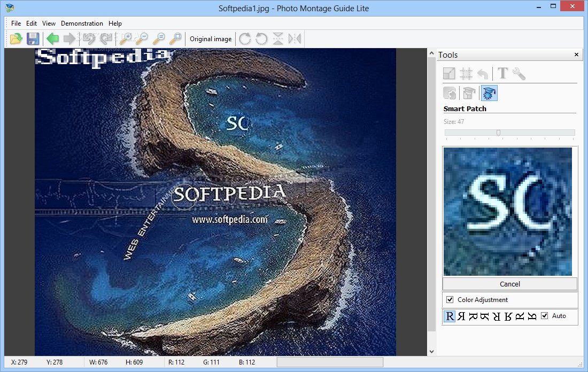Select the graduation cap box tool
This screenshot has height=372, width=588.
coord(469,93)
